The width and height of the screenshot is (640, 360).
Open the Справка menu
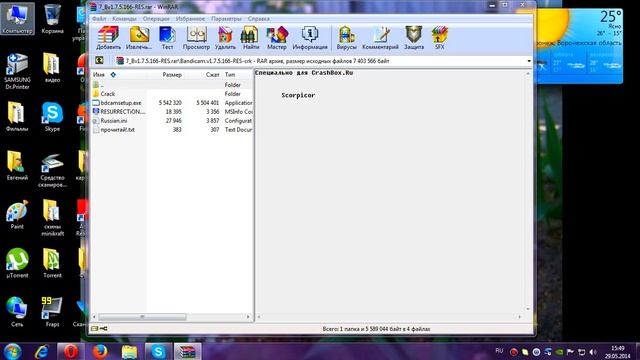[258, 19]
